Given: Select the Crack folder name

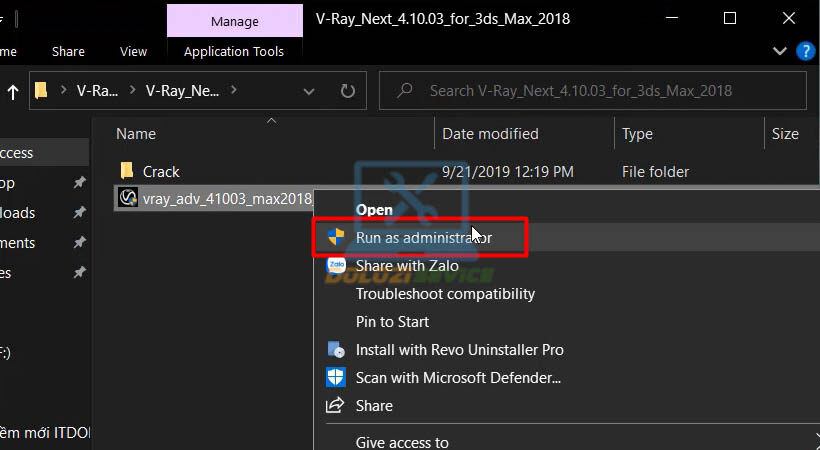Looking at the screenshot, I should click(x=161, y=172).
